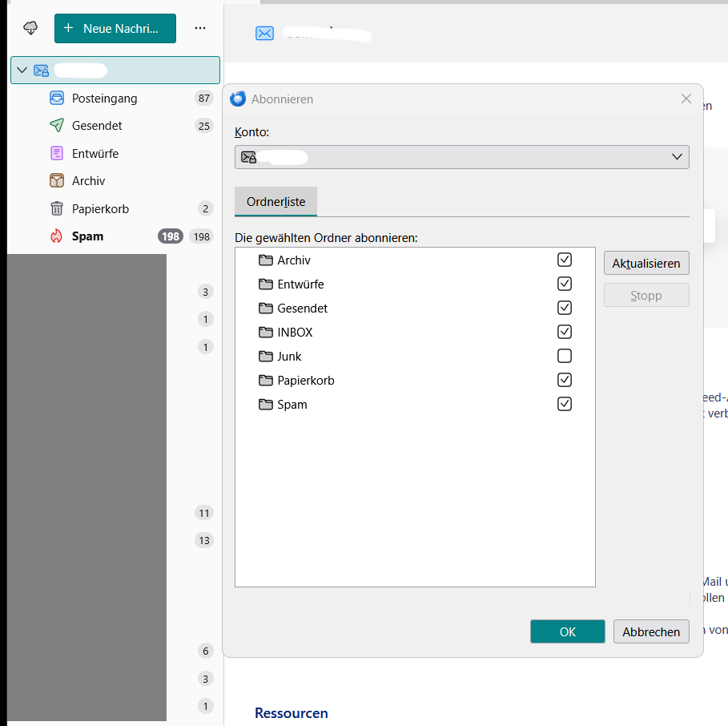Click the Posteingang count badge 87
The height and width of the screenshot is (726, 728).
(203, 99)
